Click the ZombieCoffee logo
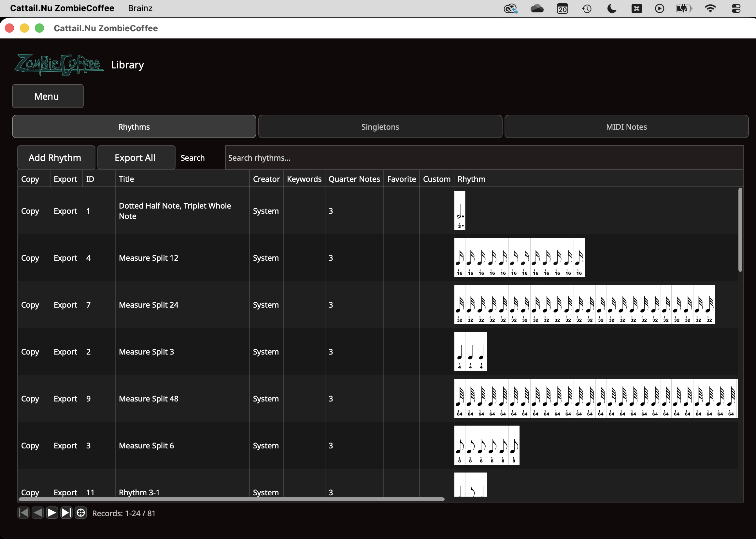 point(59,65)
